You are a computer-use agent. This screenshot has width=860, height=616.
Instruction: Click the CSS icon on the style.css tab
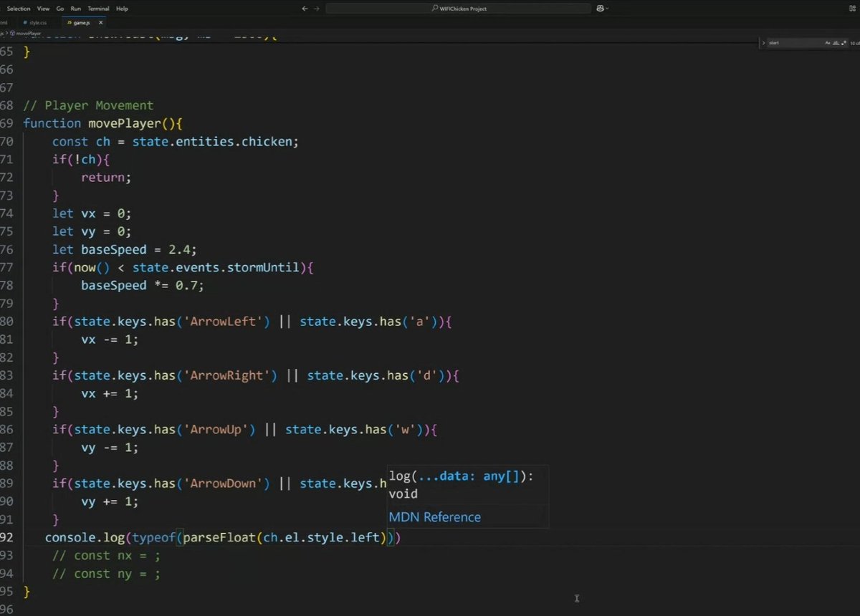click(25, 22)
